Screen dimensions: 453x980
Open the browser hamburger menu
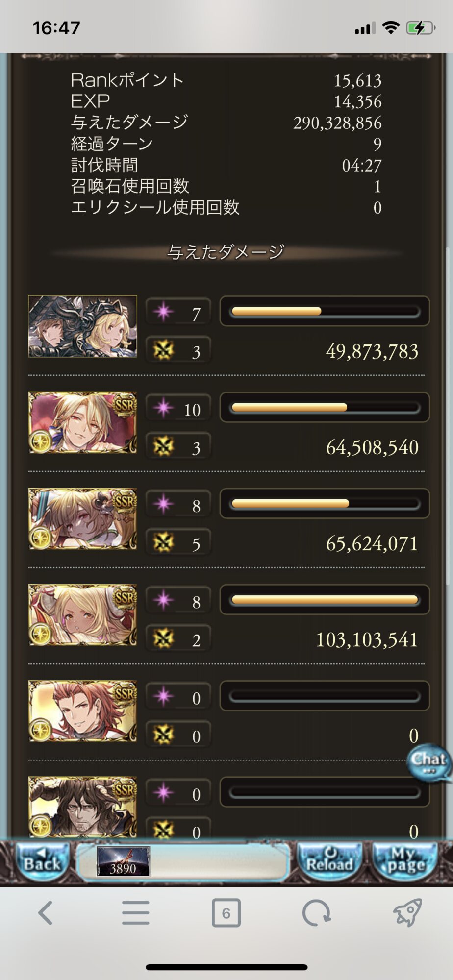(136, 913)
